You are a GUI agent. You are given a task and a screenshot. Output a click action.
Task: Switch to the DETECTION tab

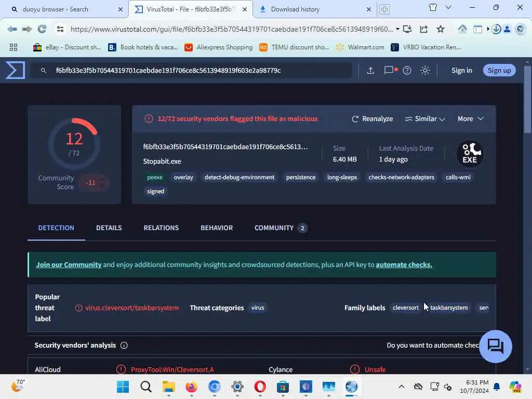56,228
